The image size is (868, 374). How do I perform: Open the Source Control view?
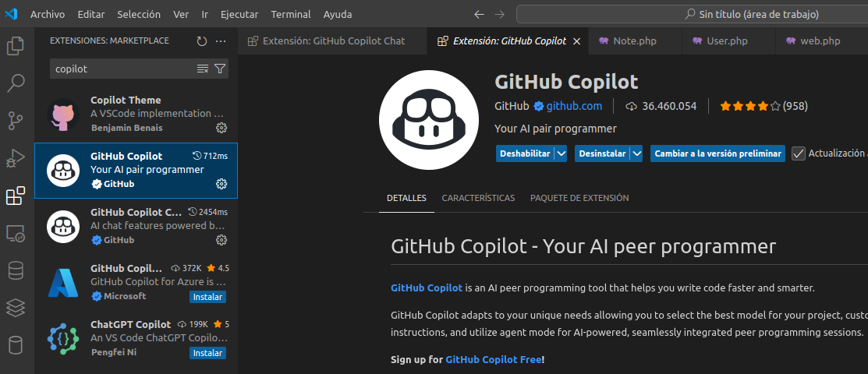click(x=16, y=121)
